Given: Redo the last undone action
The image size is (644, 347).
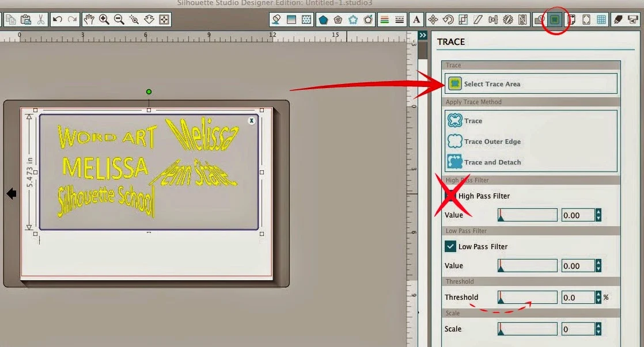Looking at the screenshot, I should [x=72, y=20].
